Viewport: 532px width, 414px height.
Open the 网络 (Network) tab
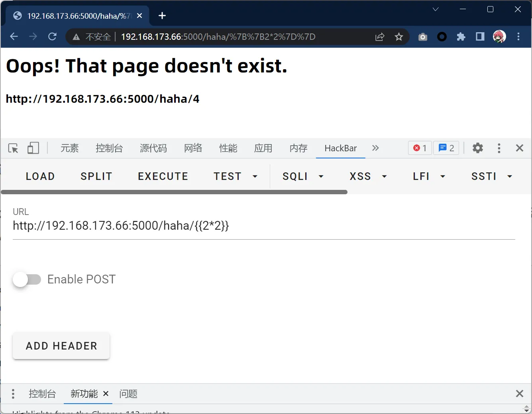193,148
